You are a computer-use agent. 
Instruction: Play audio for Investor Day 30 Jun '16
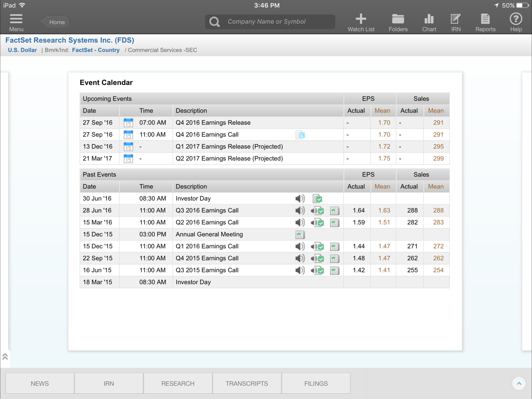pyautogui.click(x=300, y=199)
